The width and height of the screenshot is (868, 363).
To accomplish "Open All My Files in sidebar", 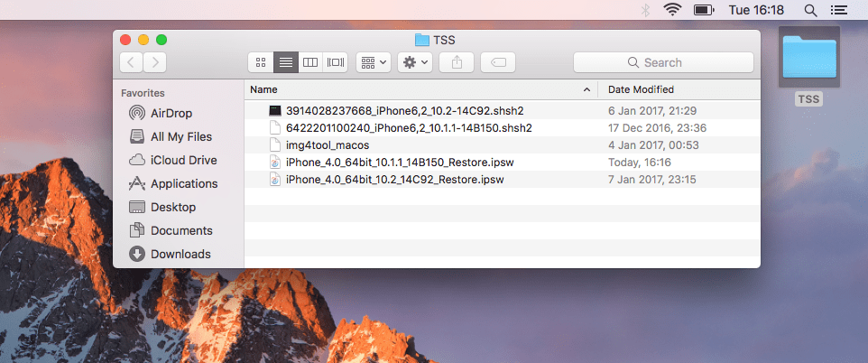I will point(170,136).
